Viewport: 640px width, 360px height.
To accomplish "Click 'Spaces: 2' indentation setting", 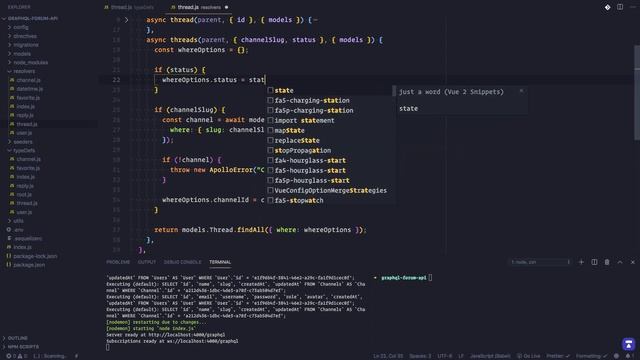I will [420, 356].
